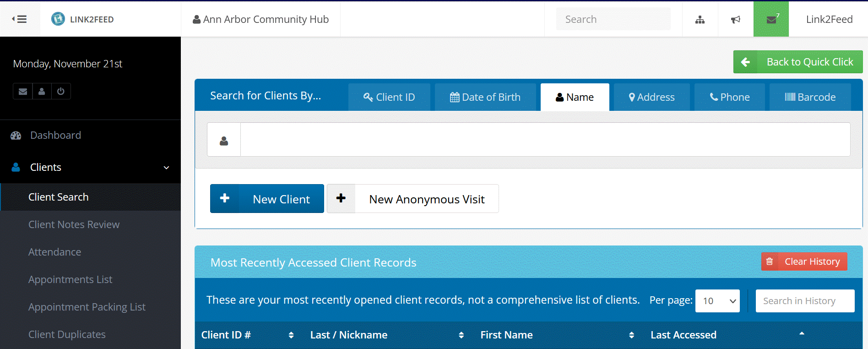Open the organization hierarchy icon in header

700,20
